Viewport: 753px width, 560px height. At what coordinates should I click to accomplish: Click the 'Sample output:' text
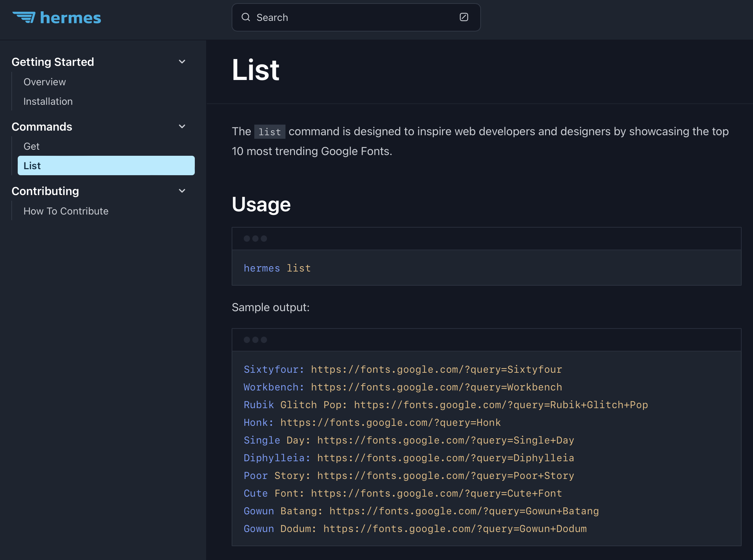point(271,307)
